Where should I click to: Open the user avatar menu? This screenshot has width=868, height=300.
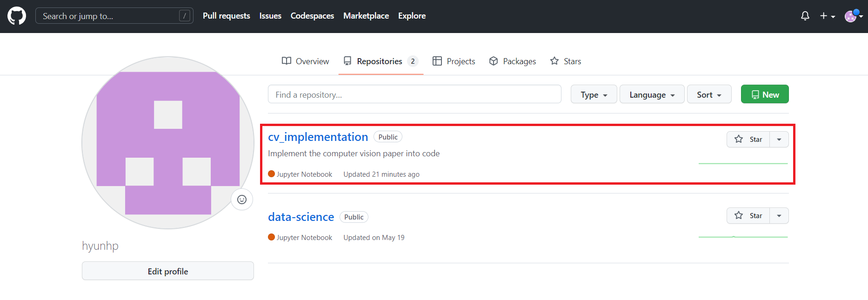point(853,16)
